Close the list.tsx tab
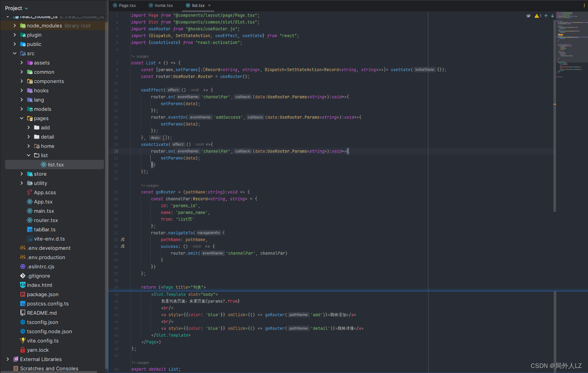Viewport: 588px width, 373px height. coord(209,5)
